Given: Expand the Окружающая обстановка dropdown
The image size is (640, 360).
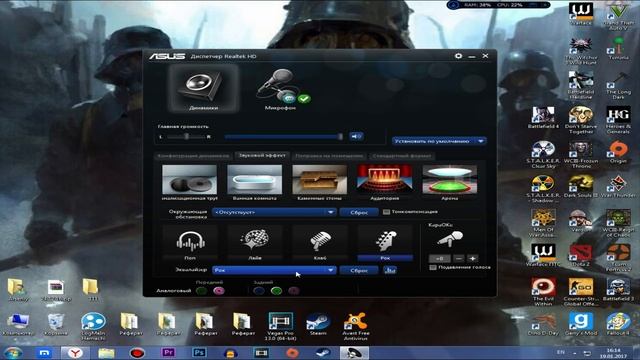Looking at the screenshot, I should point(274,212).
